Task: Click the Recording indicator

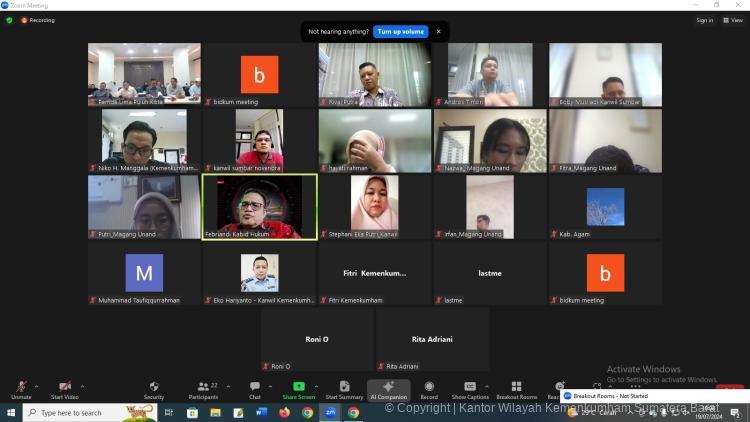Action: (x=38, y=20)
